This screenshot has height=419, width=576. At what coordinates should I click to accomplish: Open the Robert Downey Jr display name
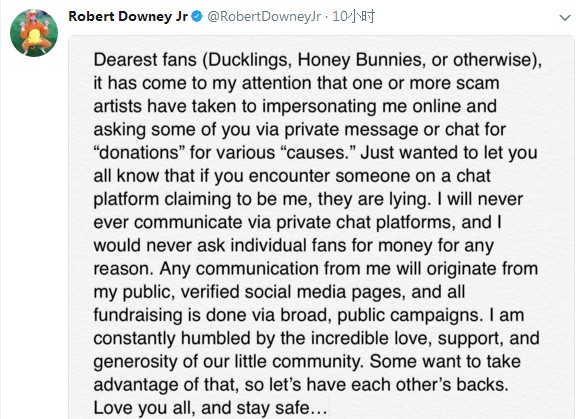click(x=128, y=17)
